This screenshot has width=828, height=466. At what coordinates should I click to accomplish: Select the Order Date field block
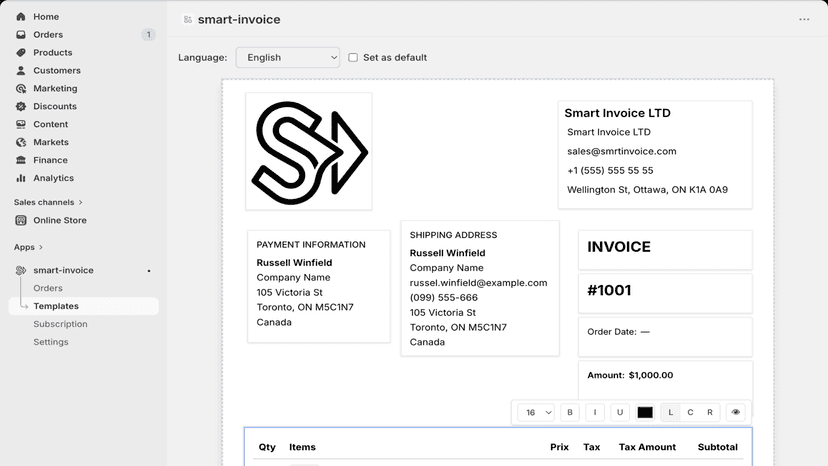(665, 337)
